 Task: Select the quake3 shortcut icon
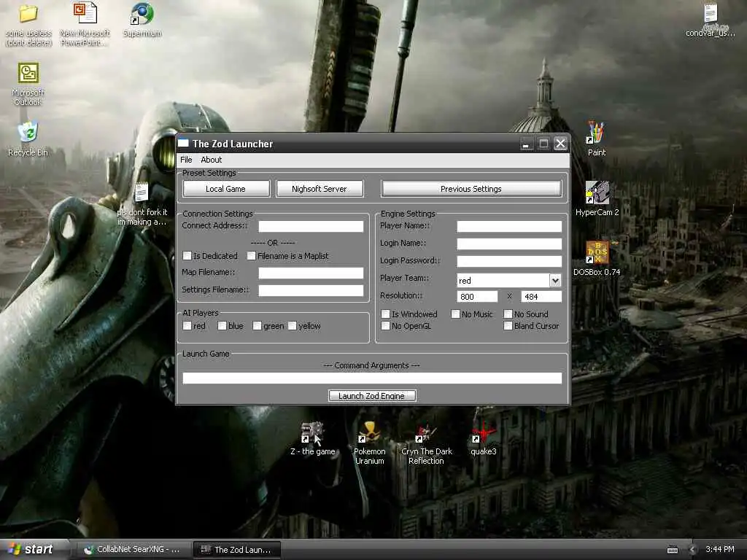(484, 432)
